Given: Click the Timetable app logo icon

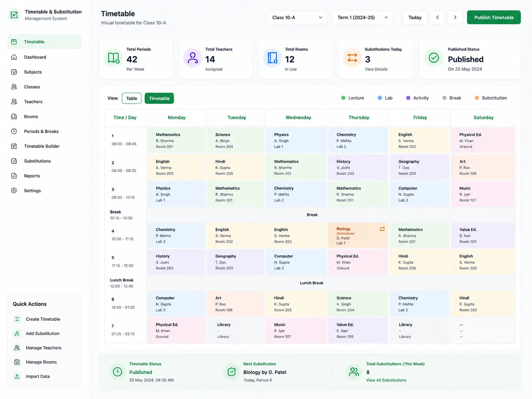Looking at the screenshot, I should (x=14, y=15).
